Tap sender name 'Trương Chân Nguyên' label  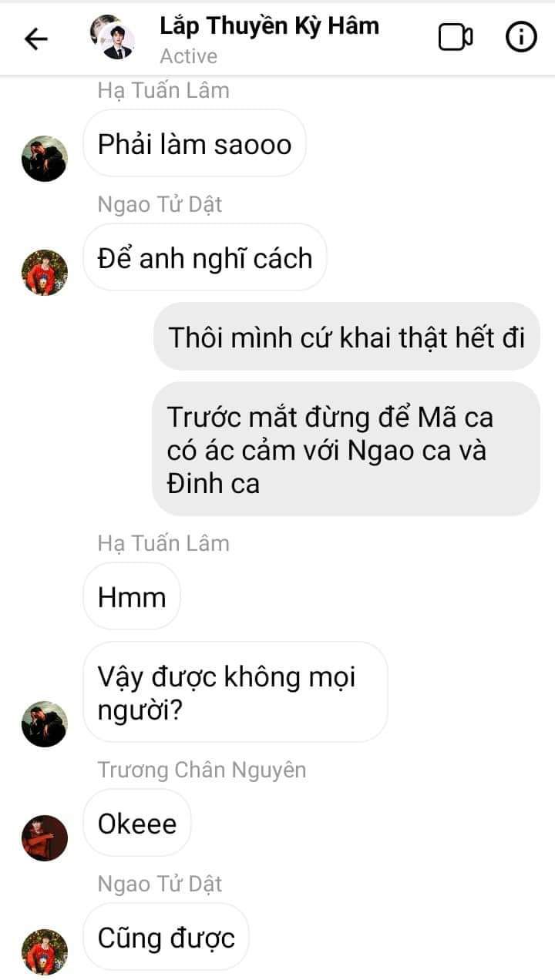click(x=202, y=770)
